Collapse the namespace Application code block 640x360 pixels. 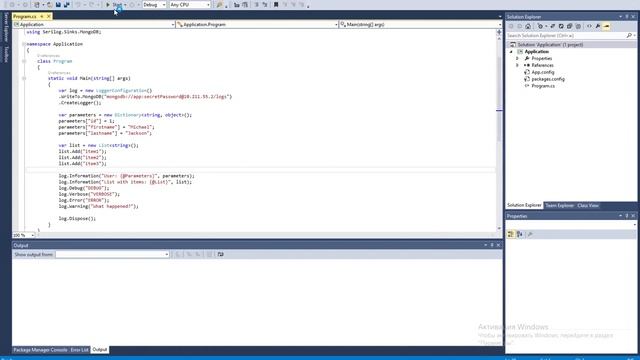(x=24, y=44)
